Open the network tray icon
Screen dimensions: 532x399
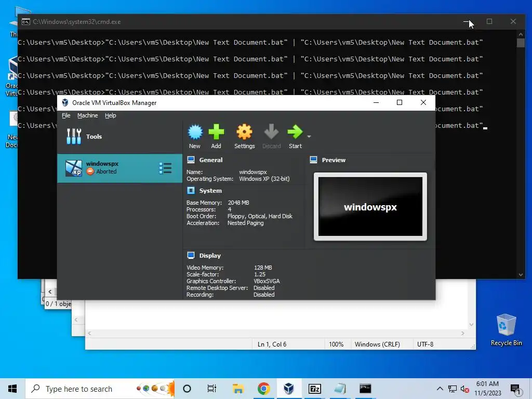[x=453, y=389]
